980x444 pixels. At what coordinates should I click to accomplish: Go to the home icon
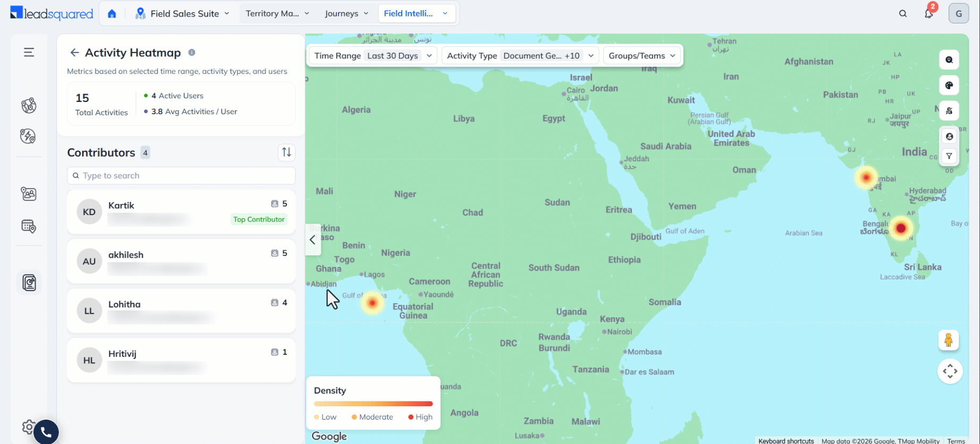click(x=112, y=14)
